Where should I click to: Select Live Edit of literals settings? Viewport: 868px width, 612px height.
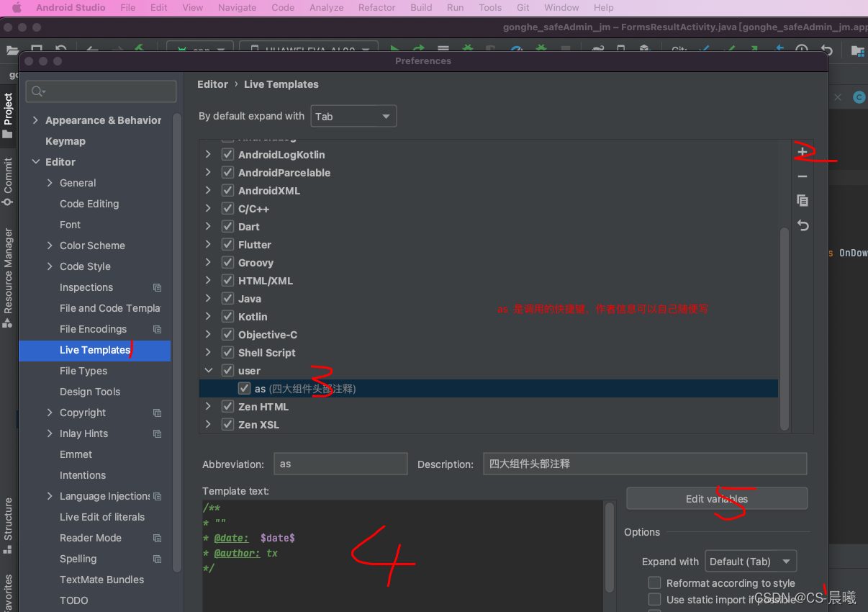102,517
